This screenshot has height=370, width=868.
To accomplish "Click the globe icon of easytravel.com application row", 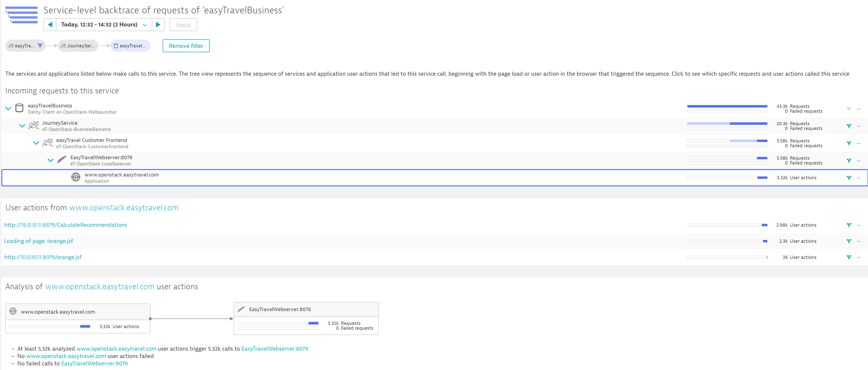I will (76, 177).
